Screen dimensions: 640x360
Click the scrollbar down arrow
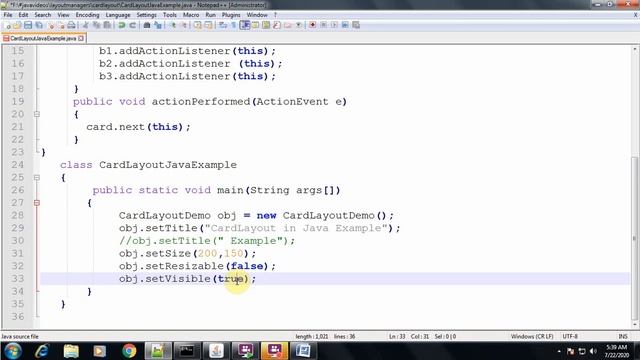(x=635, y=325)
